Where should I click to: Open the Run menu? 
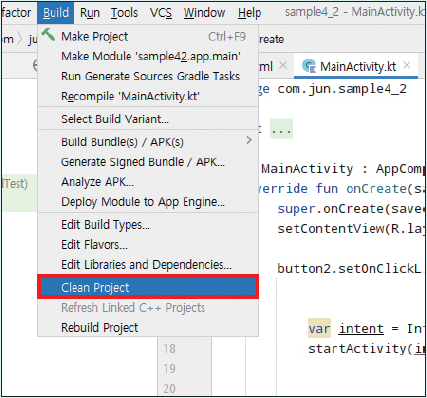[90, 13]
